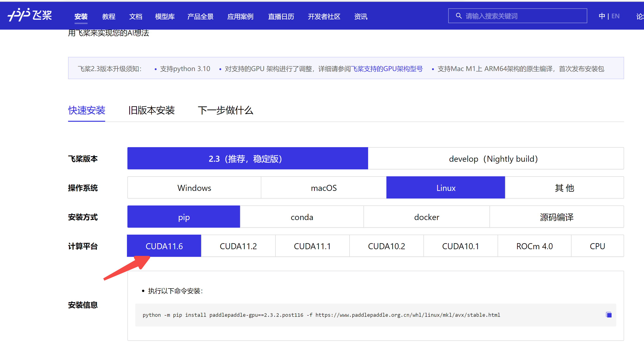Screen dimensions: 644x348
Task: Choose macOS operating system
Action: point(324,187)
